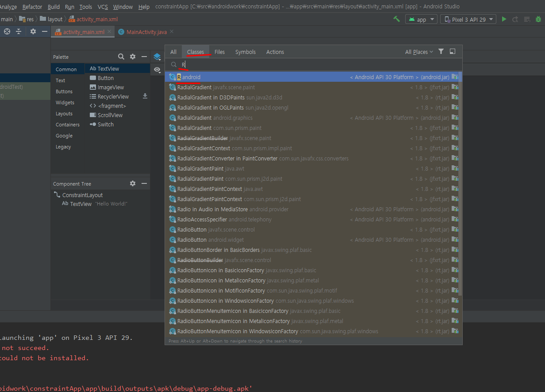Select the Google palette category
Screen dimensions: 545x392
click(68, 136)
